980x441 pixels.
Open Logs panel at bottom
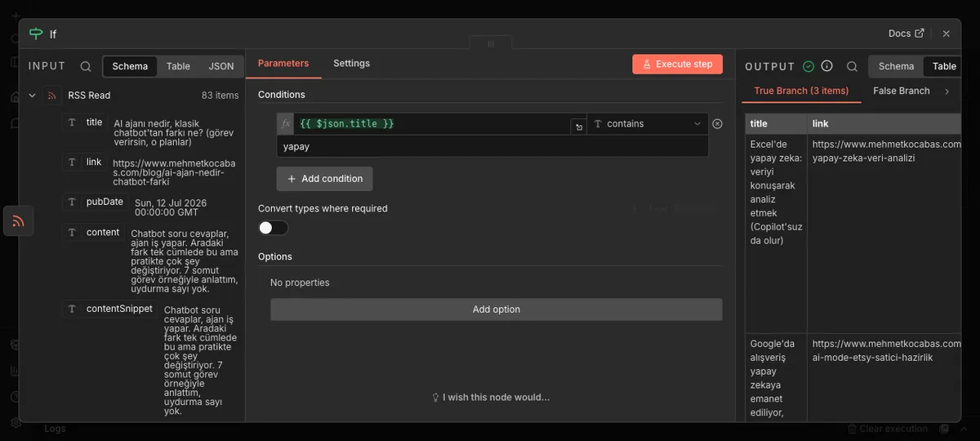pyautogui.click(x=55, y=429)
